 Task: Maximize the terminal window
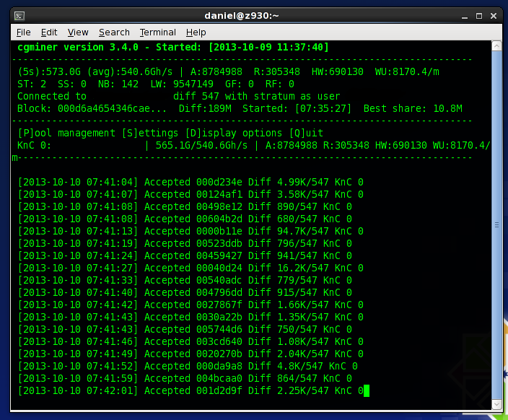(479, 16)
